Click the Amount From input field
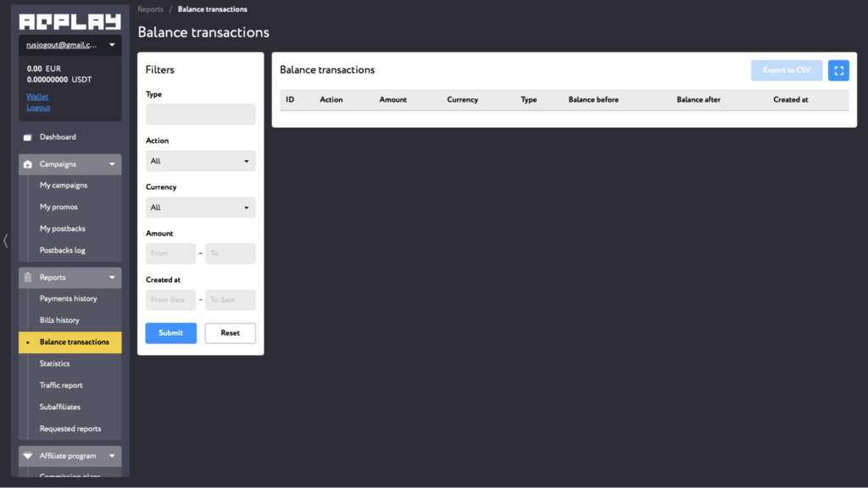This screenshot has width=868, height=488. pos(170,253)
